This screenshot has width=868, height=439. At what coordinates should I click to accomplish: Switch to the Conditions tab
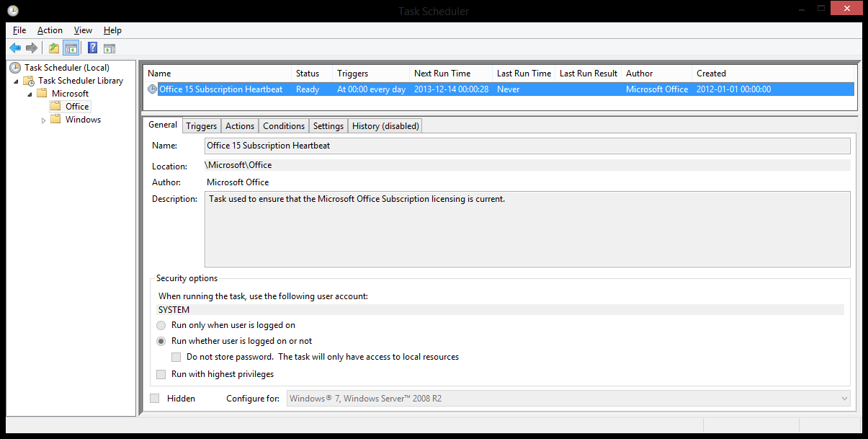pyautogui.click(x=284, y=126)
